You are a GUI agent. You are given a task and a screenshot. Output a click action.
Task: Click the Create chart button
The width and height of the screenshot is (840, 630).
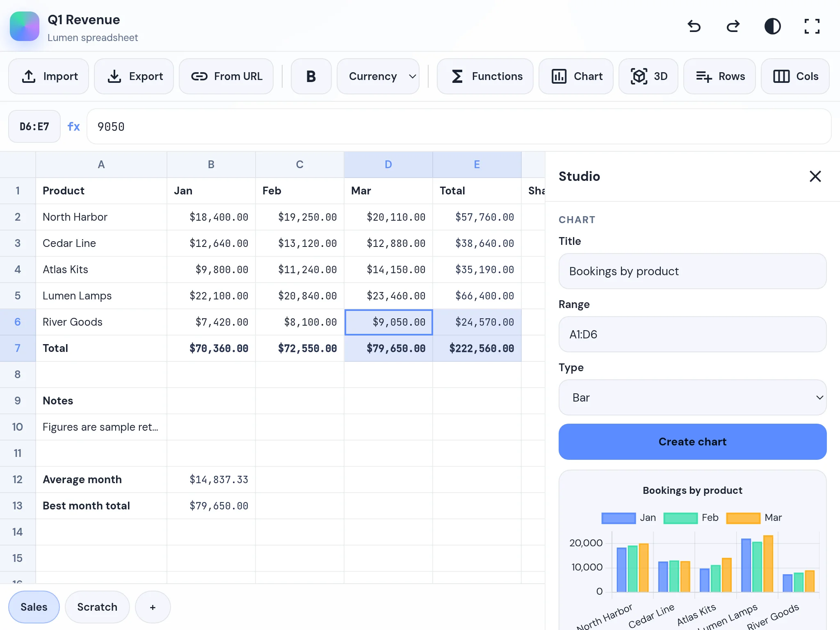coord(692,442)
